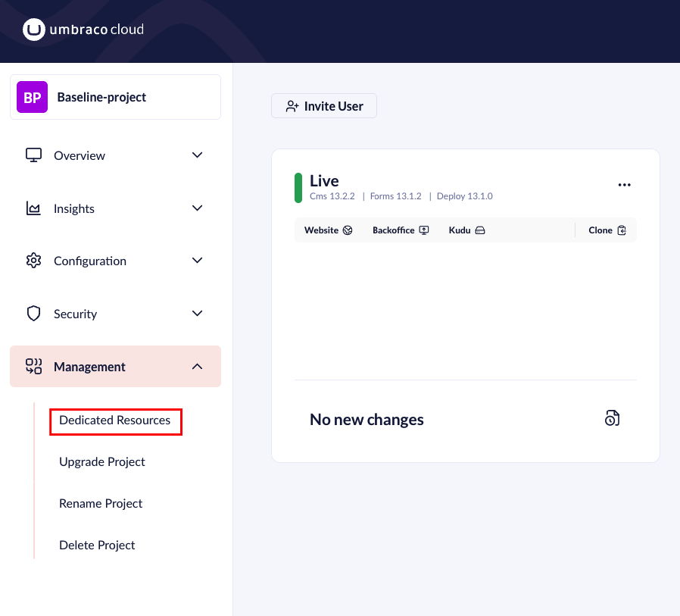The height and width of the screenshot is (616, 680).
Task: Open the Insights menu item
Action: [115, 208]
